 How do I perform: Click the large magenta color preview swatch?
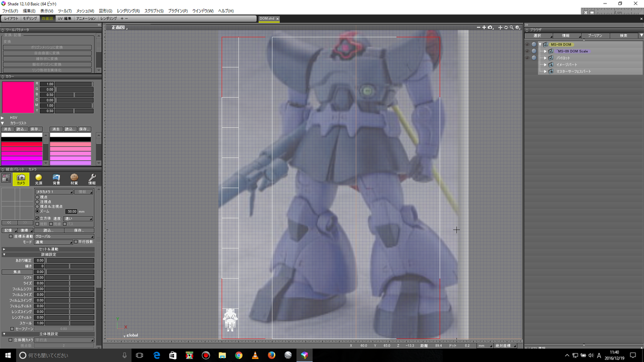click(18, 98)
